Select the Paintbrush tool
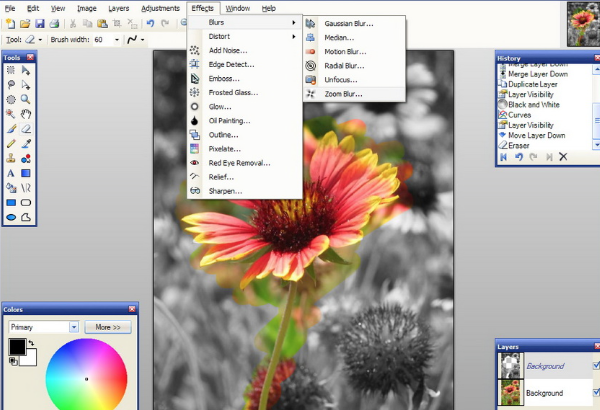Screen dimensions: 600x410 11,129
